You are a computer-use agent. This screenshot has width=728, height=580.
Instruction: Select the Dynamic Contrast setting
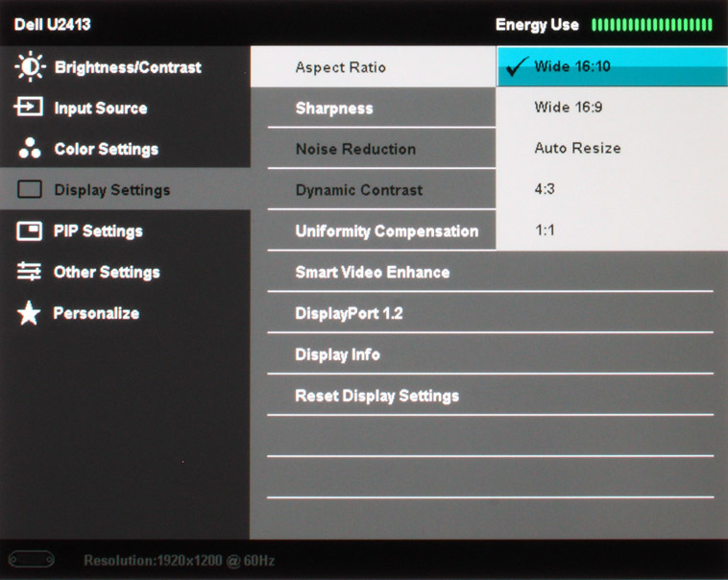(381, 189)
